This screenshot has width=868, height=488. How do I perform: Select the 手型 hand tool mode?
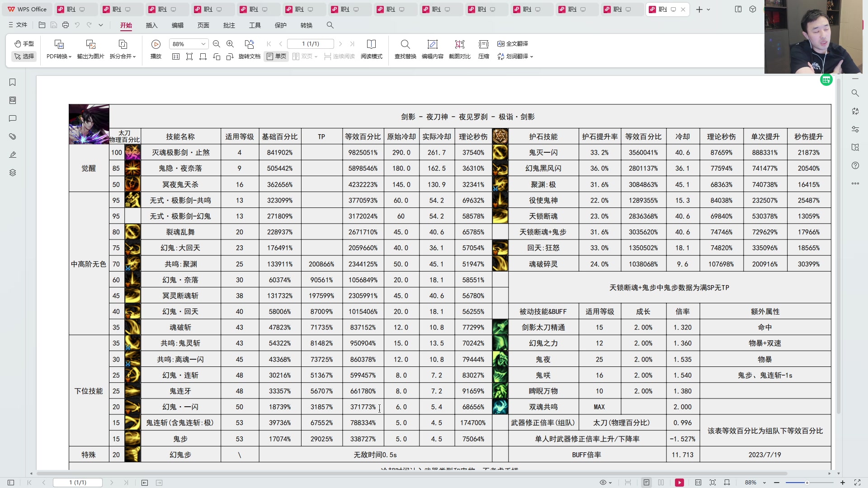24,43
